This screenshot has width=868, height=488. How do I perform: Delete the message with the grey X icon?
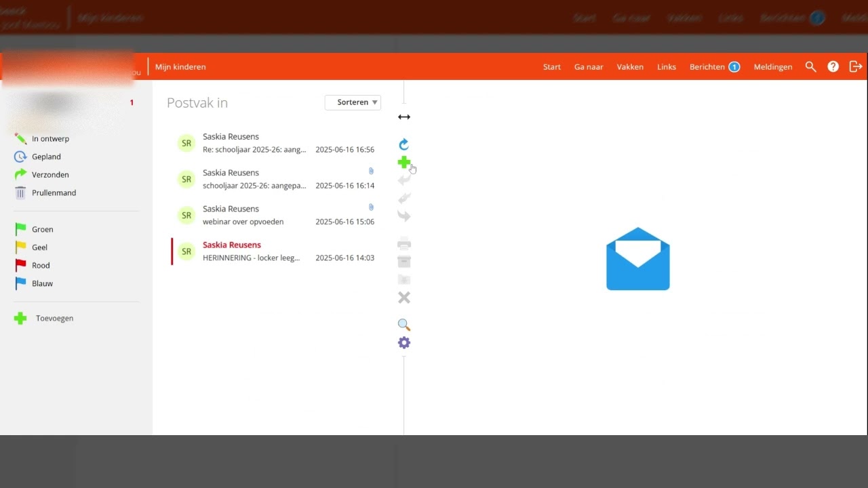click(x=404, y=298)
